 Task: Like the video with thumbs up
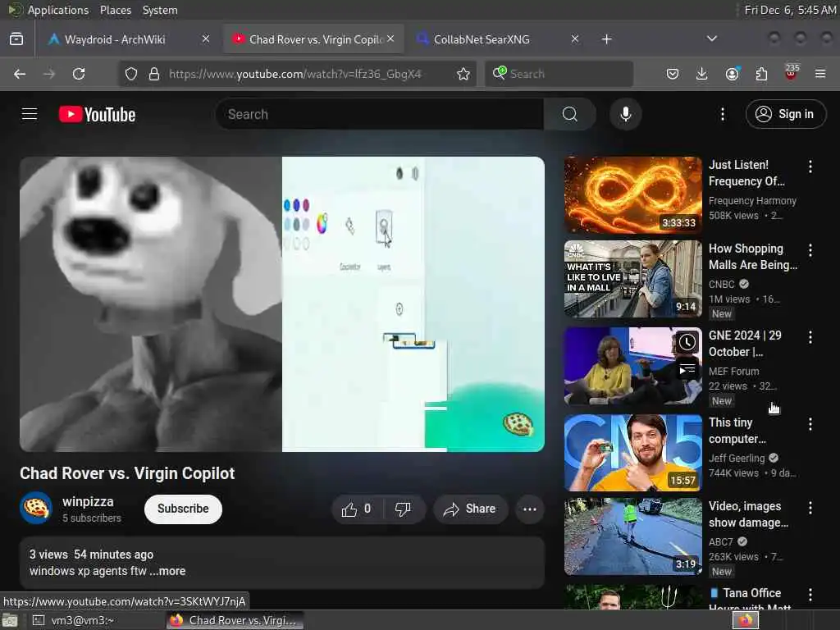pos(358,509)
